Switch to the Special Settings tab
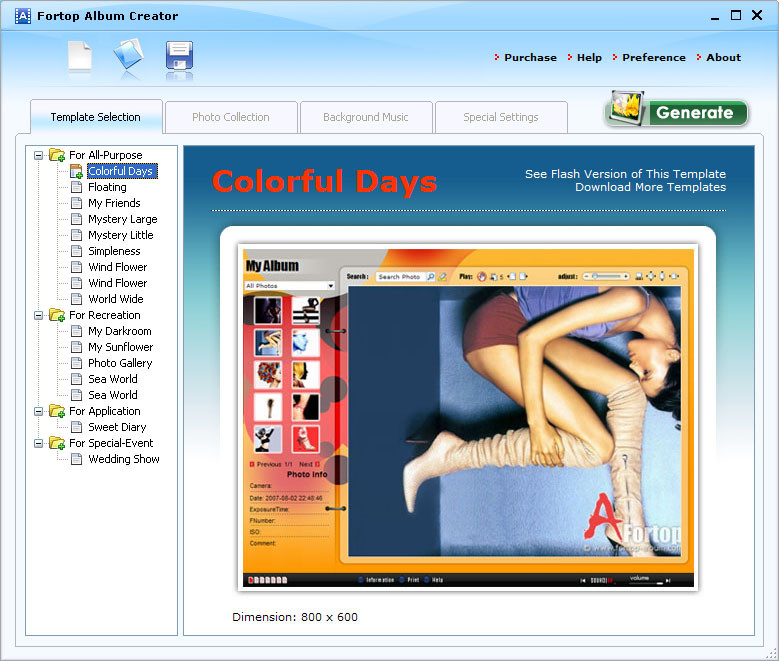This screenshot has width=779, height=661. click(x=501, y=117)
